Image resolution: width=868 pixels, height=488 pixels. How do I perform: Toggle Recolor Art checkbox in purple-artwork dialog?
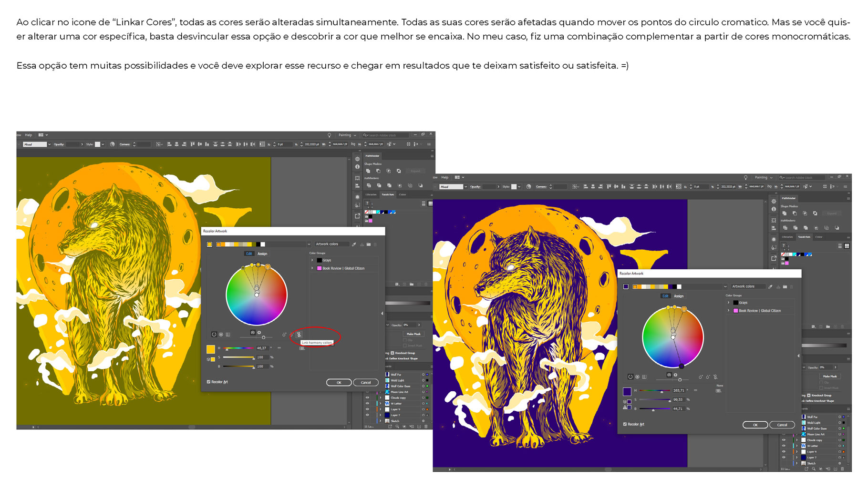[x=625, y=424]
